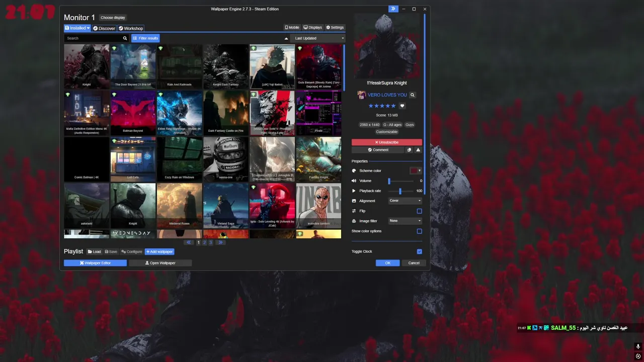This screenshot has width=644, height=362.
Task: Click the Volume speaker icon
Action: point(354,181)
